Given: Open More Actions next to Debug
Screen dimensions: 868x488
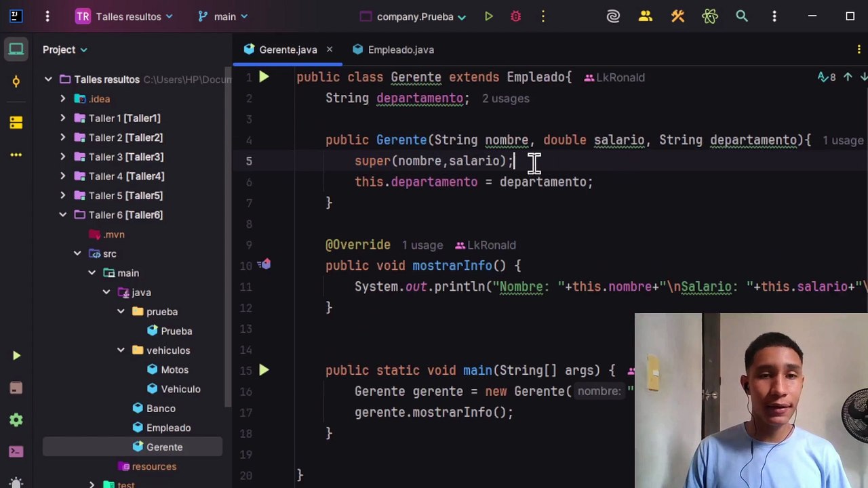Looking at the screenshot, I should click(x=543, y=16).
